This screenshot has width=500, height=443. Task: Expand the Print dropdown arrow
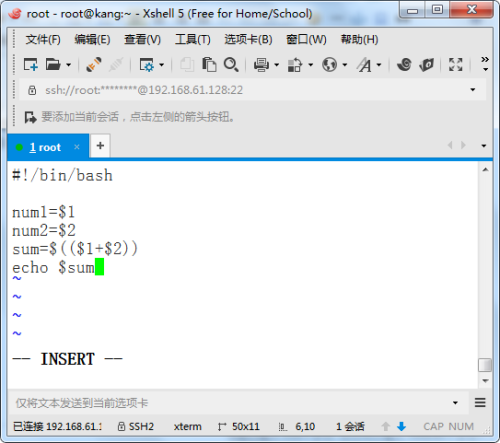[277, 65]
